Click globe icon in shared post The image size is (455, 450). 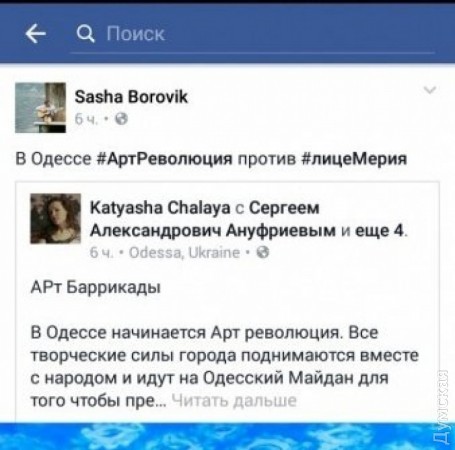(263, 253)
